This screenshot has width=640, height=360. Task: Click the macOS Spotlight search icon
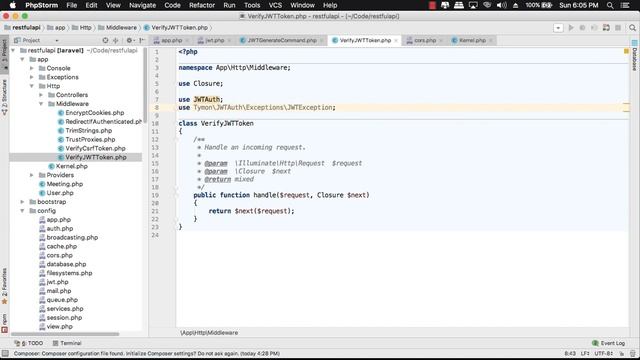610,5
